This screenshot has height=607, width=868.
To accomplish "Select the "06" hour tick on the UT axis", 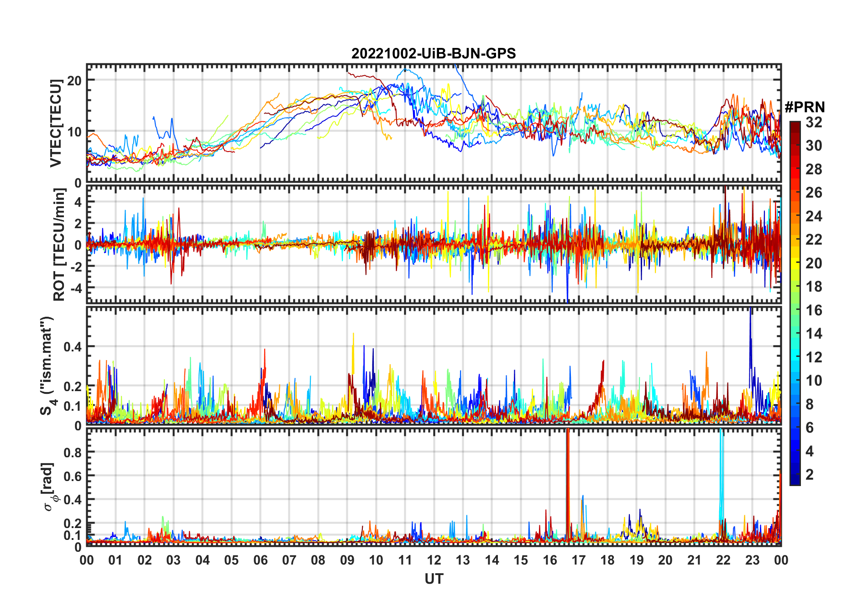I will (260, 560).
